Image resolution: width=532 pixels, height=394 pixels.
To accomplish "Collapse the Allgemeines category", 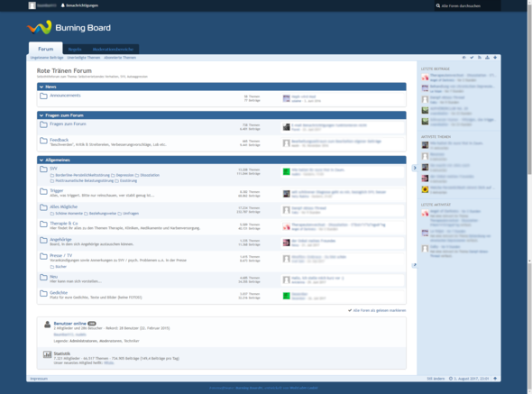I will point(41,160).
